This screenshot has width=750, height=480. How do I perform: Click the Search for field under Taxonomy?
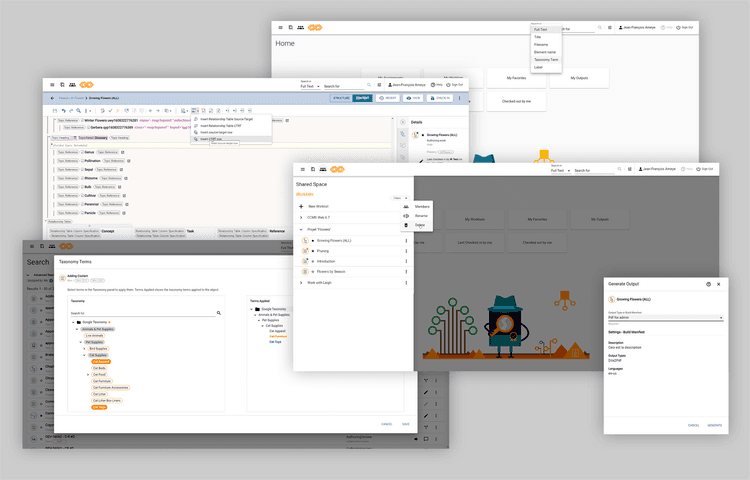click(x=143, y=313)
